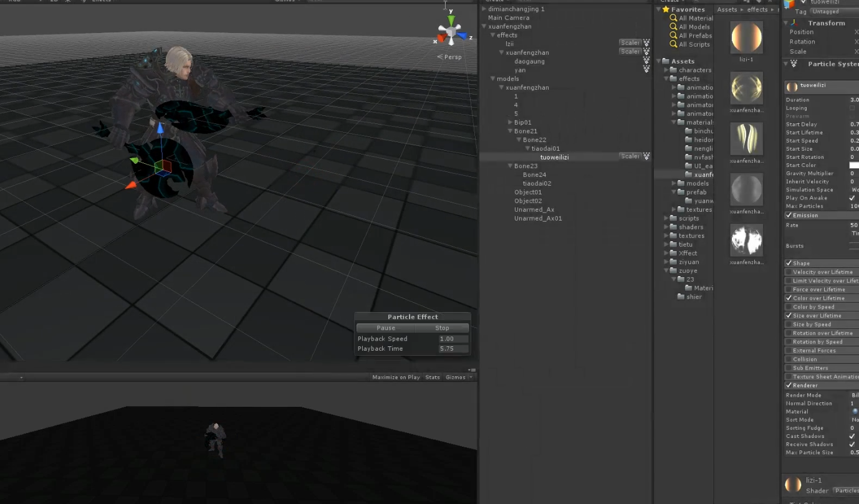
Task: Toggle the Looping checkbox
Action: click(852, 108)
